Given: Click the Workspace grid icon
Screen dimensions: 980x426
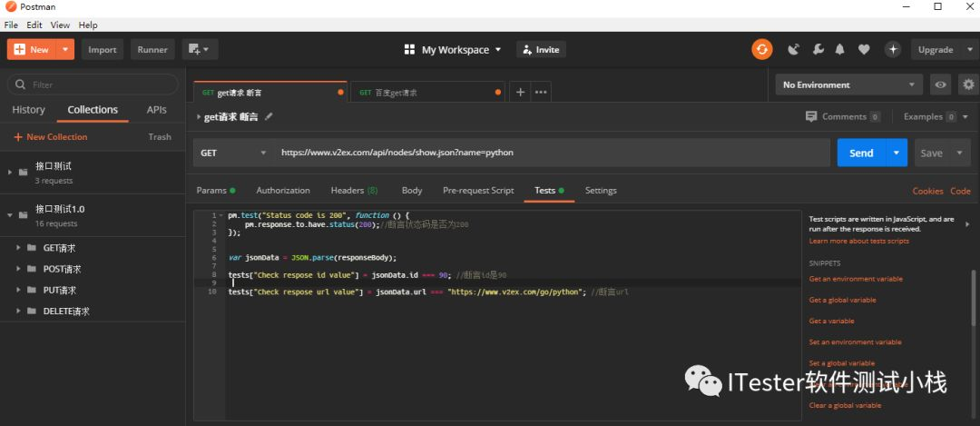Looking at the screenshot, I should pyautogui.click(x=410, y=49).
